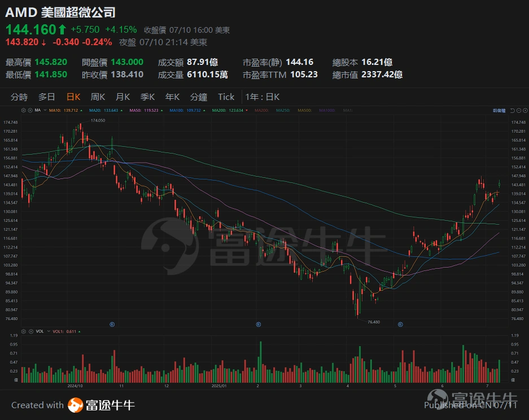Screen dimensions: 529x420
Task: Open the MA indicator settings gear icon
Action: point(23,110)
